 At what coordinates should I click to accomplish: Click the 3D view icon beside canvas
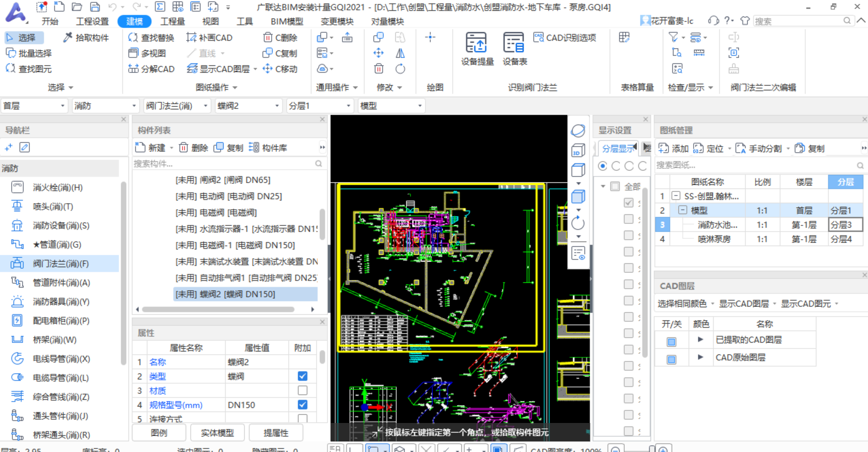578,150
